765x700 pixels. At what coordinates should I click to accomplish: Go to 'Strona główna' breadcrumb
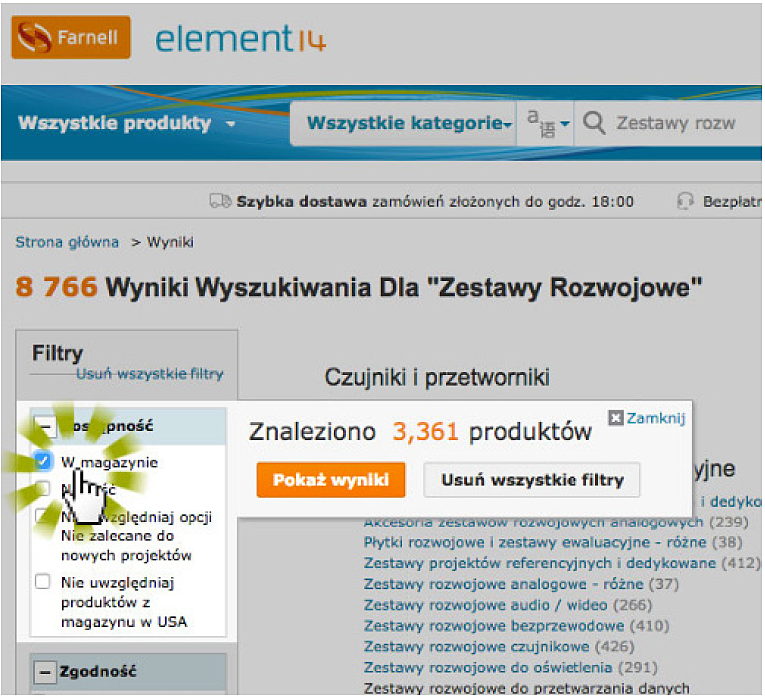click(66, 242)
